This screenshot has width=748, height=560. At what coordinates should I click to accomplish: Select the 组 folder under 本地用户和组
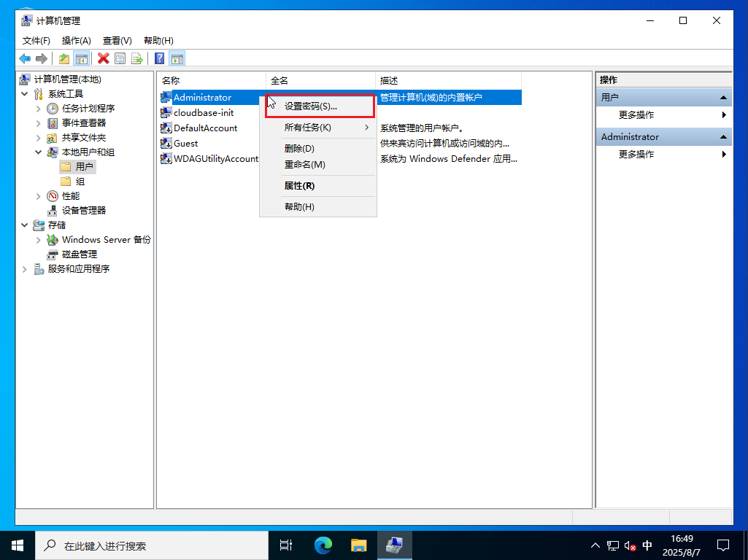click(x=80, y=182)
